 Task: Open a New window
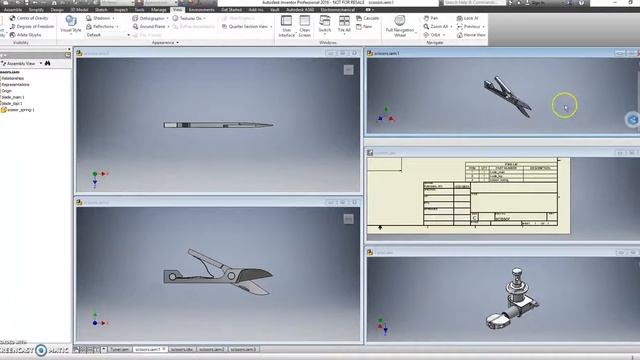coord(364,26)
